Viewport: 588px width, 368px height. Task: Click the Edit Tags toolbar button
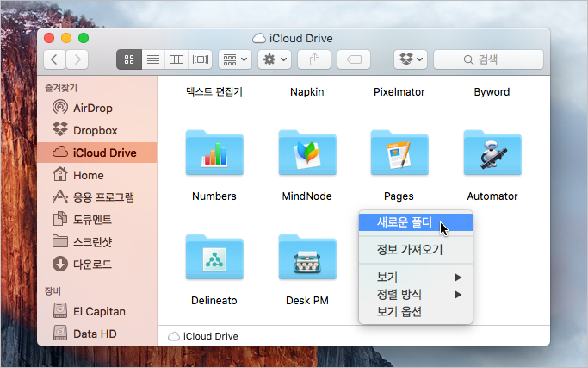pos(354,59)
